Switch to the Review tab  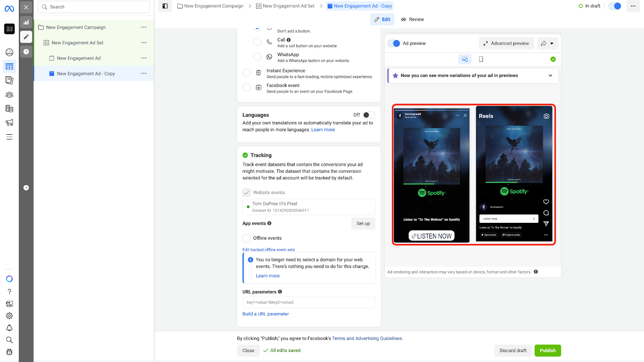tap(413, 19)
